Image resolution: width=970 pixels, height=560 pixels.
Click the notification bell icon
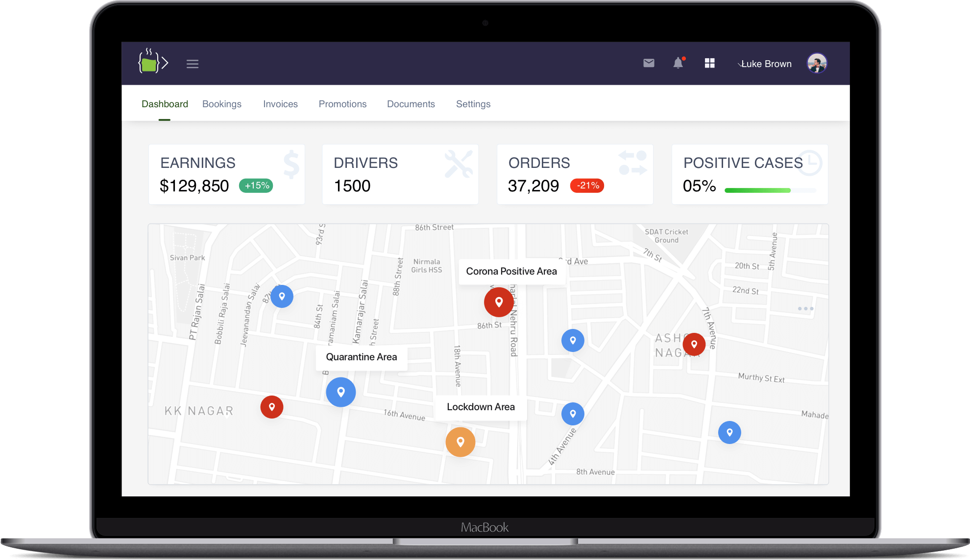(678, 63)
